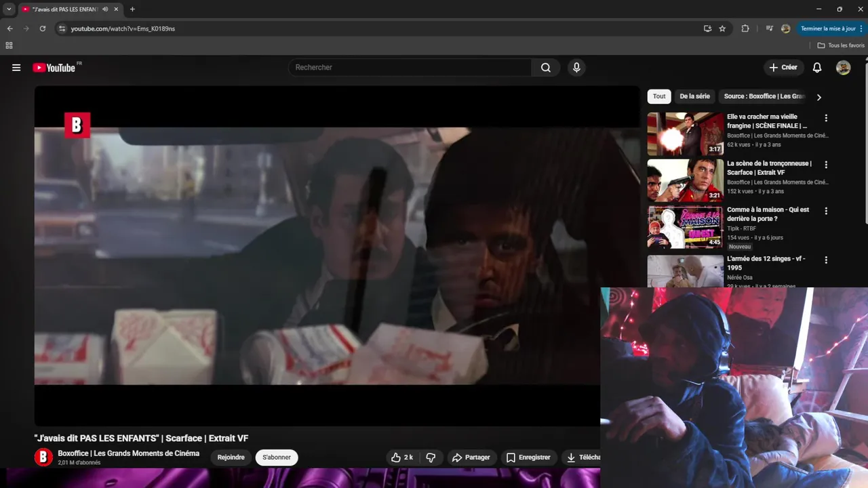Open the YouTube account avatar menu
The height and width of the screenshot is (488, 868).
(843, 68)
